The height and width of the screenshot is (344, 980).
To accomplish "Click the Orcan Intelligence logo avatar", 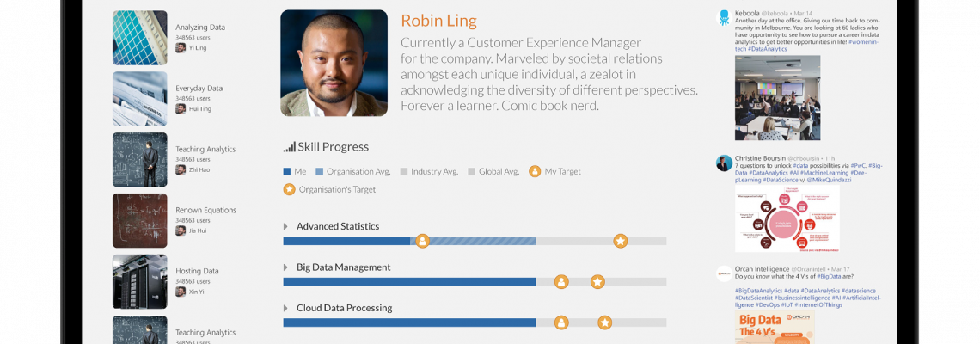I will pos(725,273).
